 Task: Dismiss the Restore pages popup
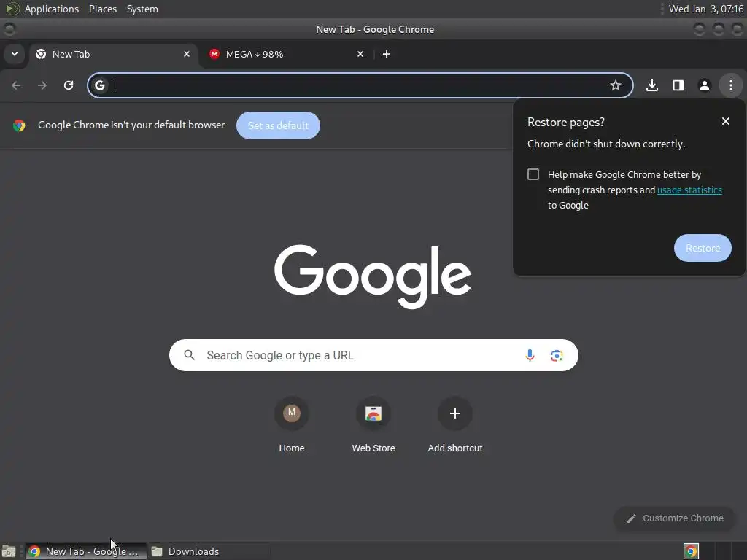coord(726,122)
